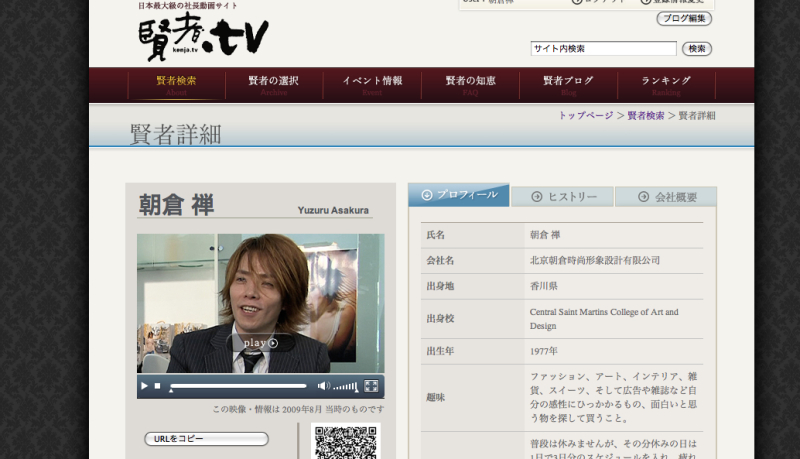Click the video thumbnail of Yuzuru Asakura
800x459 pixels.
[x=261, y=303]
